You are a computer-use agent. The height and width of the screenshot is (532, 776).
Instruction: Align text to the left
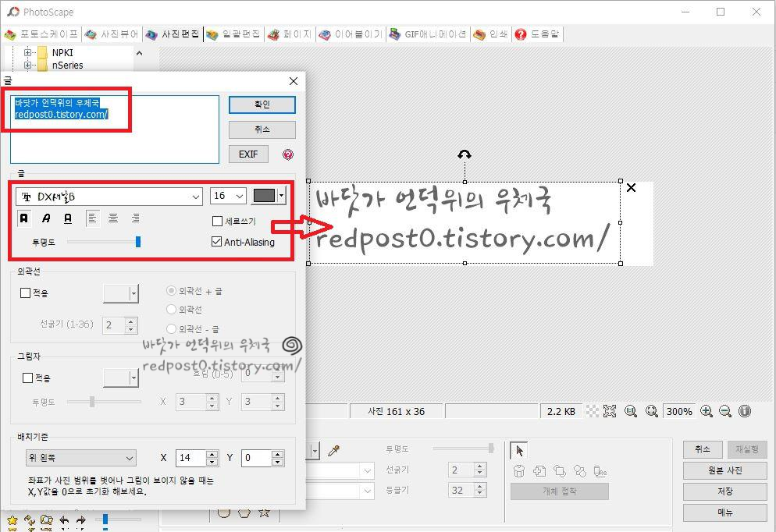tap(92, 218)
